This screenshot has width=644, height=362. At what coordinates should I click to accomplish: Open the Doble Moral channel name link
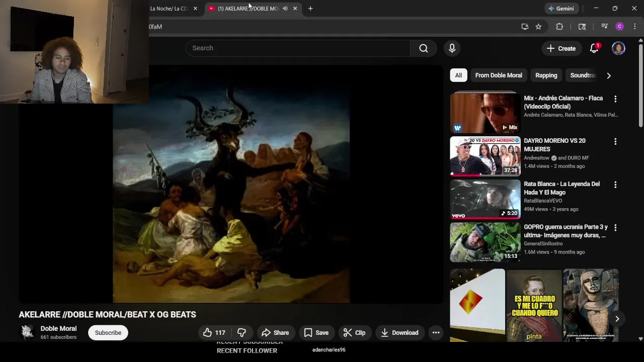click(x=58, y=329)
